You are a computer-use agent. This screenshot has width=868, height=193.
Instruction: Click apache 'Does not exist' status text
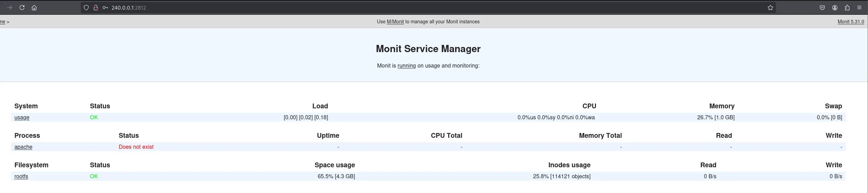pyautogui.click(x=136, y=147)
